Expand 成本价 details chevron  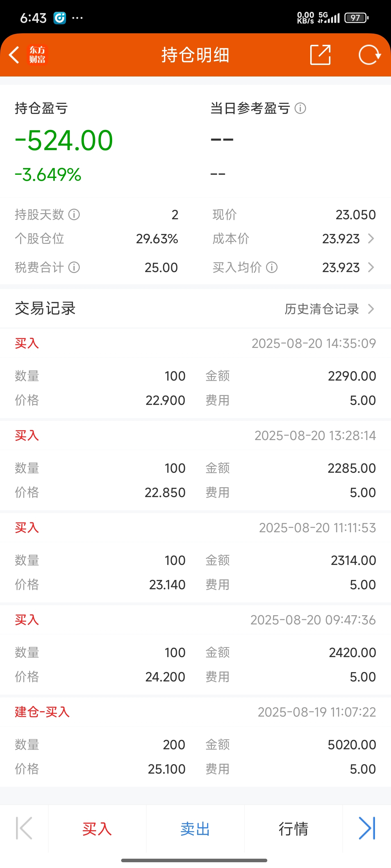click(371, 238)
